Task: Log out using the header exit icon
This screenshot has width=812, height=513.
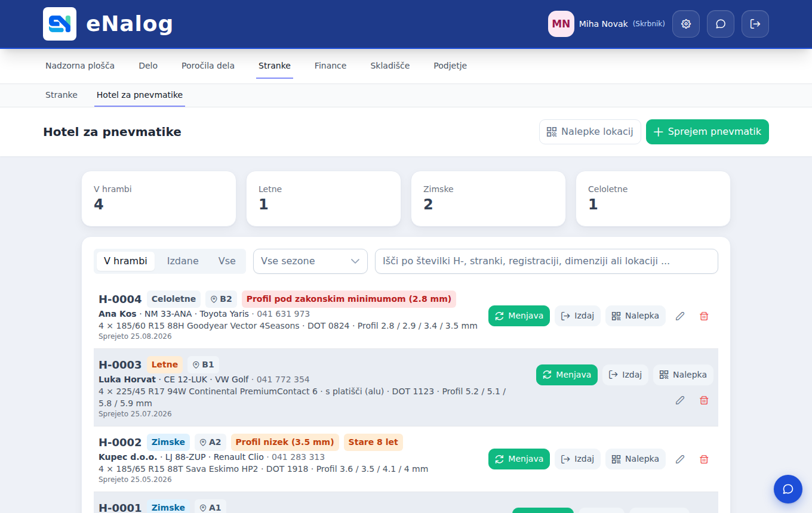Action: [x=755, y=24]
